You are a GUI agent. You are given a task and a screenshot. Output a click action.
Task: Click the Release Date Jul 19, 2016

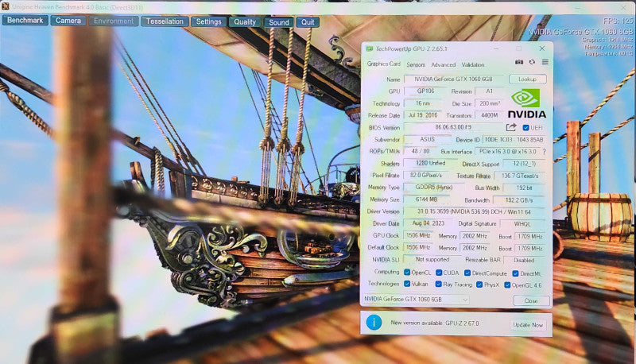tap(423, 115)
